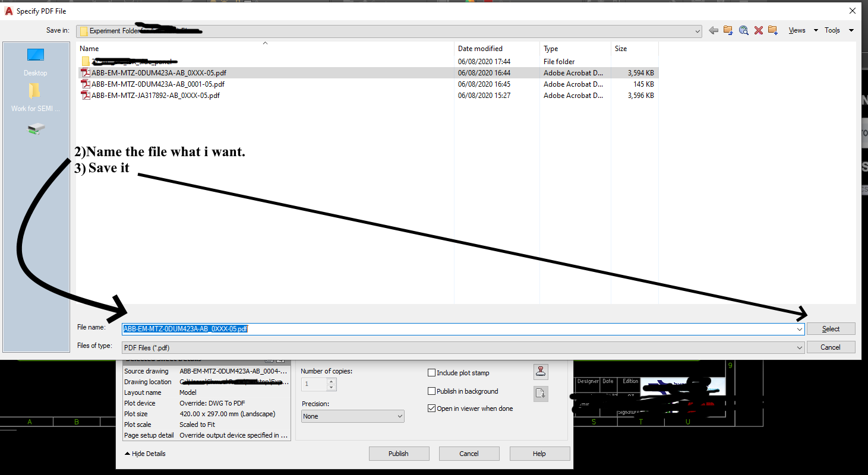
Task: Click the Up One Level folder icon
Action: click(x=728, y=30)
